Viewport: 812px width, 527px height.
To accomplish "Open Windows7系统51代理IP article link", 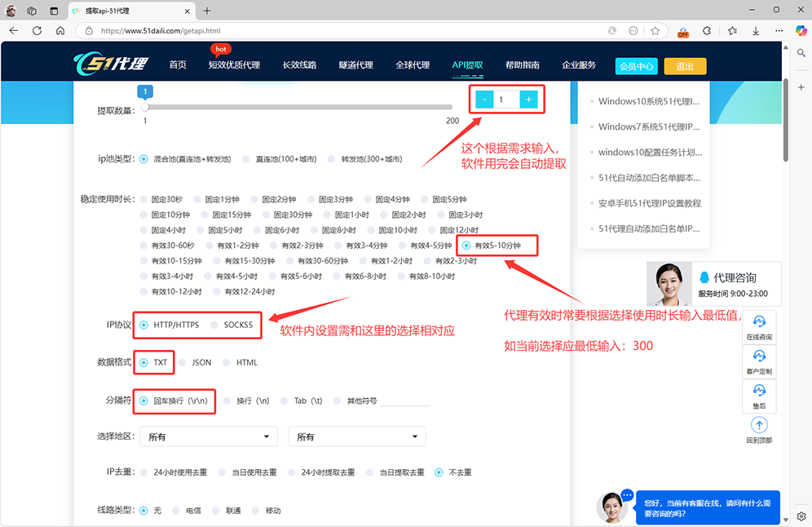I will 649,126.
